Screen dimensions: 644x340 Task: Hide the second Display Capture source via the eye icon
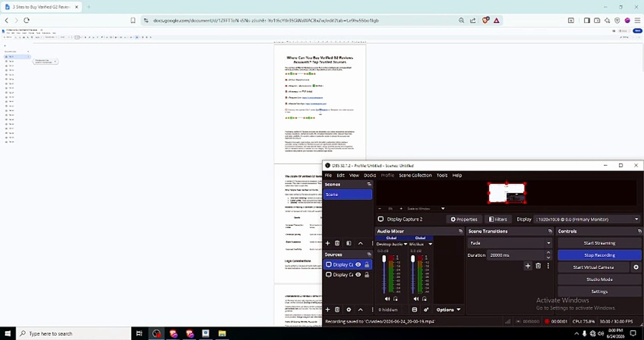coord(358,275)
